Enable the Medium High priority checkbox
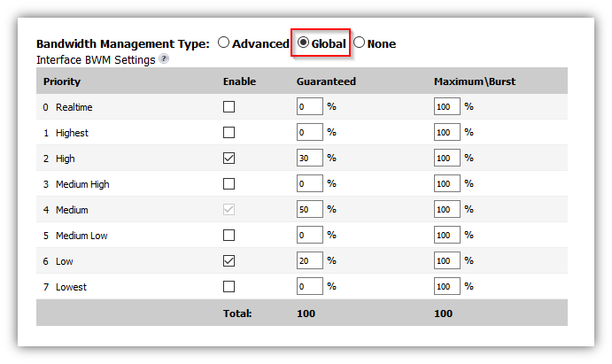612x364 pixels. click(229, 183)
